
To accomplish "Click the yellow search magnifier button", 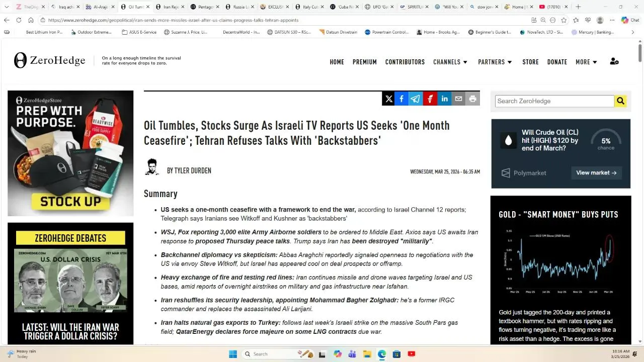I will [620, 101].
